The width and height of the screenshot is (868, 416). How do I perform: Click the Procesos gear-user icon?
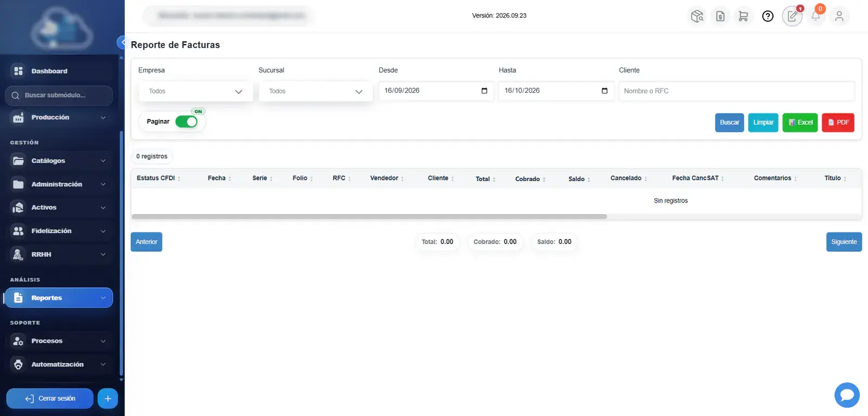(18, 341)
